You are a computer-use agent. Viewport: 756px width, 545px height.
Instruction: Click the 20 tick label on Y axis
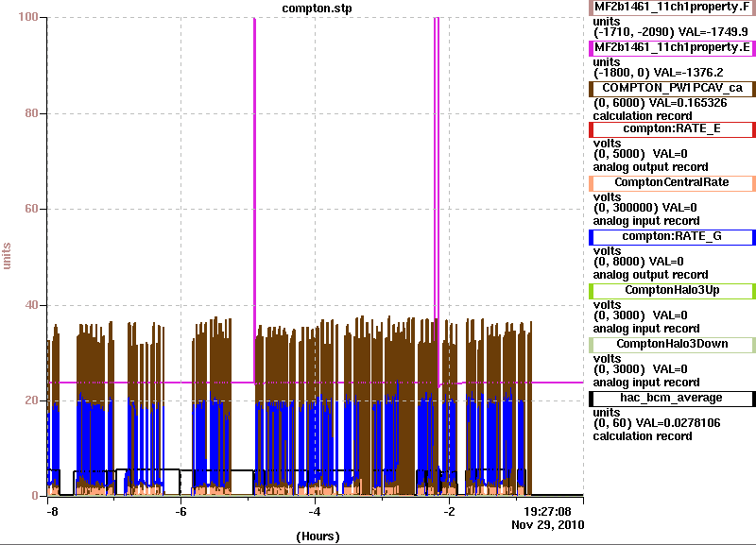pos(31,400)
